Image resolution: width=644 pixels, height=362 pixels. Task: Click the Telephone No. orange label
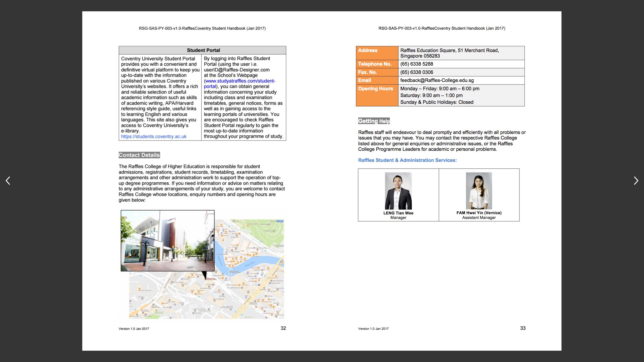tap(375, 64)
